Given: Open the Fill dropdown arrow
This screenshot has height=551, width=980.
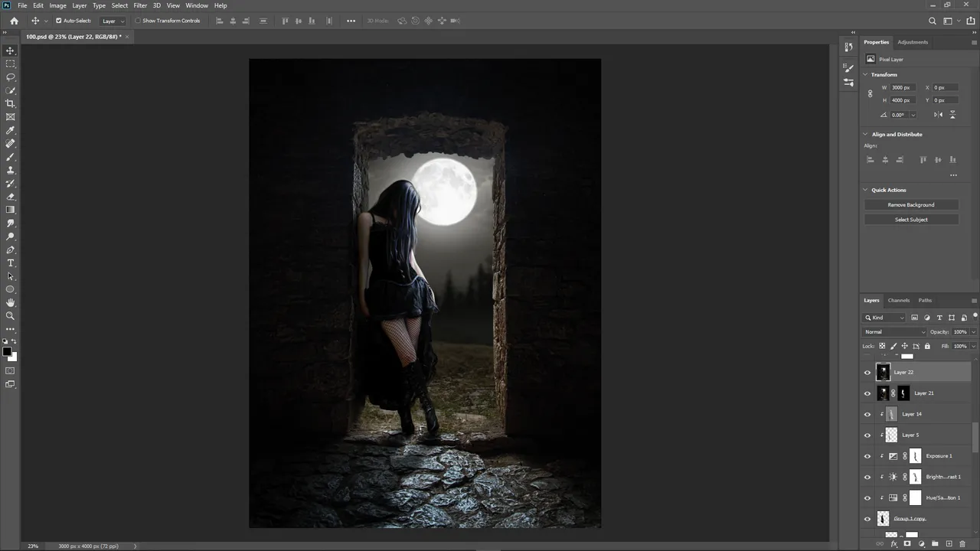Looking at the screenshot, I should click(973, 346).
